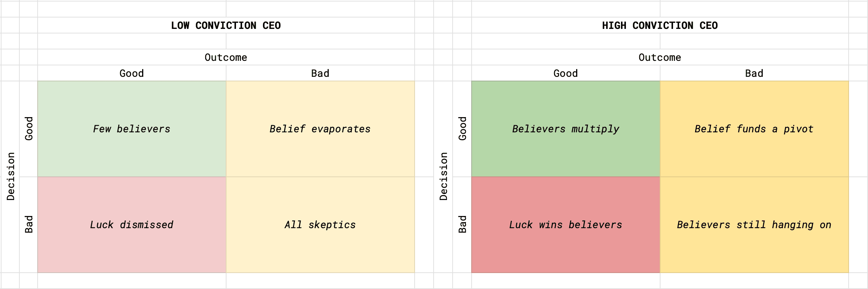Select the Bad outcome column header in the High Conviction matrix
This screenshot has width=868, height=289.
click(x=754, y=73)
